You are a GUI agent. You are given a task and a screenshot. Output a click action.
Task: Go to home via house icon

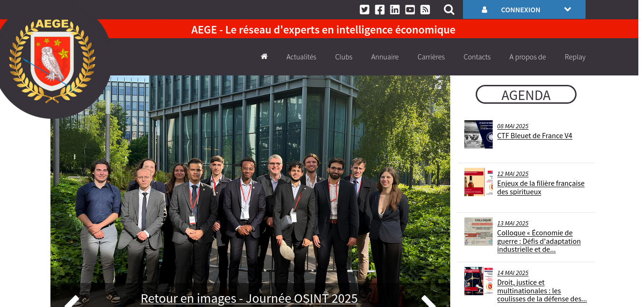(x=264, y=57)
